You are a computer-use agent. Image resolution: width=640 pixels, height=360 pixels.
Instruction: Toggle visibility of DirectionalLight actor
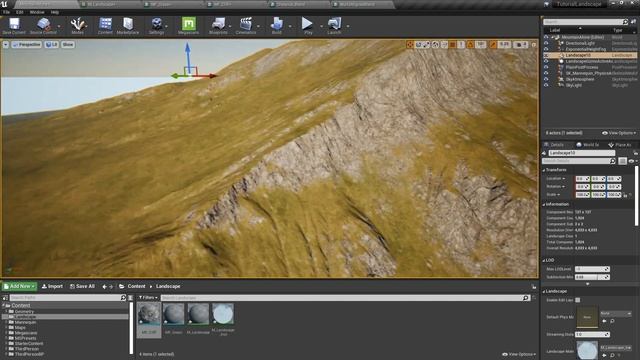pyautogui.click(x=546, y=43)
